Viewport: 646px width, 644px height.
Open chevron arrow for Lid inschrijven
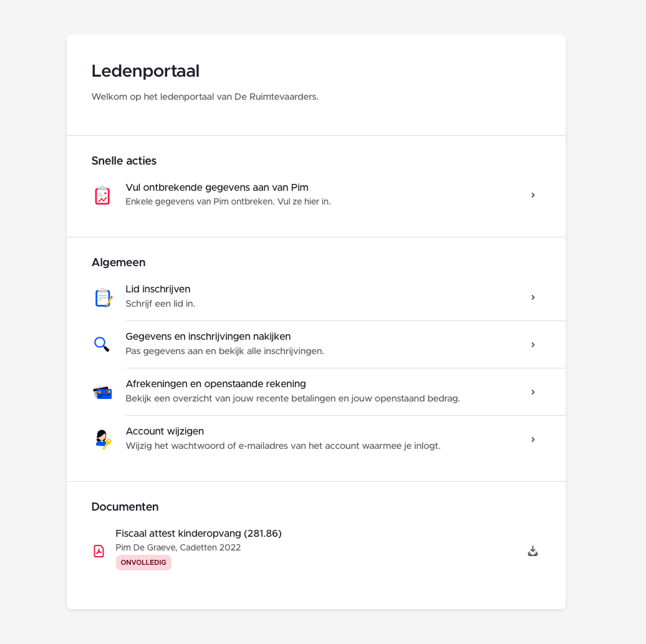[x=533, y=297]
